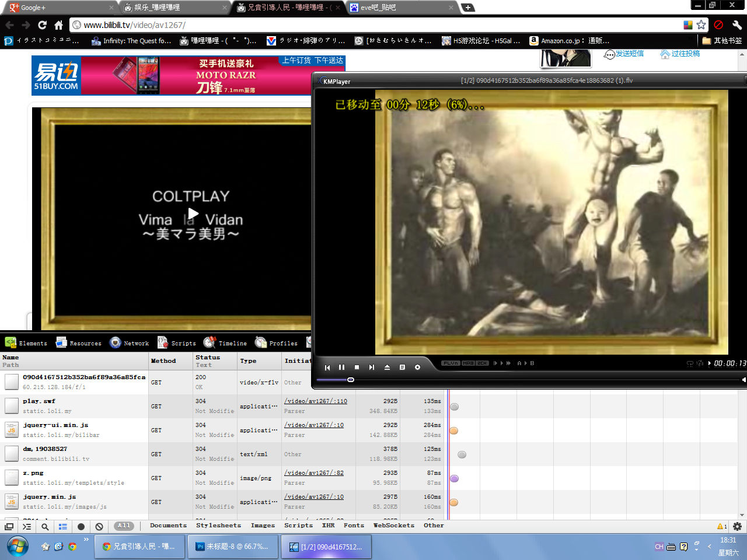Filter network requests by Stylesheets
The image size is (747, 560).
click(x=218, y=526)
